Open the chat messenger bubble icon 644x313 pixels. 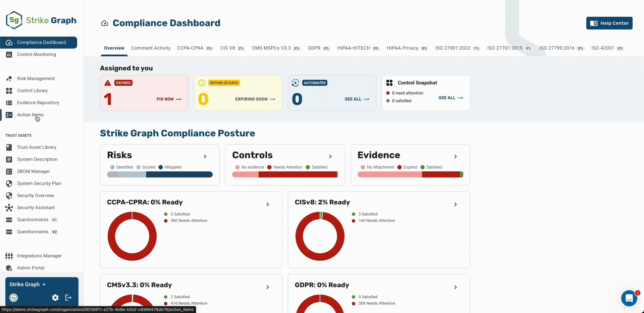pyautogui.click(x=629, y=298)
